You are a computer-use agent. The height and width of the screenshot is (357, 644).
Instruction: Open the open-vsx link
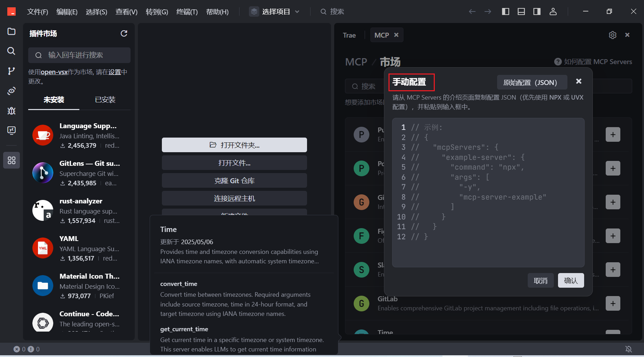54,72
